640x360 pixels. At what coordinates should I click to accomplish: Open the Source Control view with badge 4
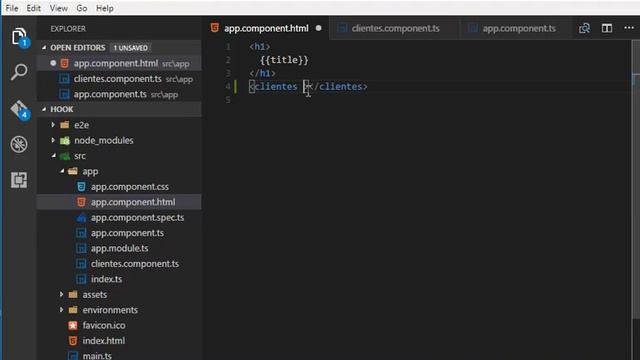click(19, 109)
